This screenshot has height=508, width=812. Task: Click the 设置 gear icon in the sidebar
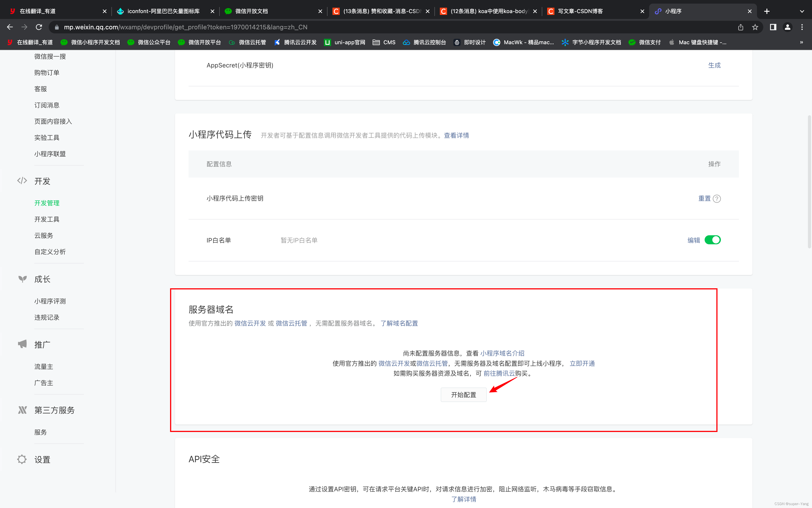pyautogui.click(x=22, y=459)
